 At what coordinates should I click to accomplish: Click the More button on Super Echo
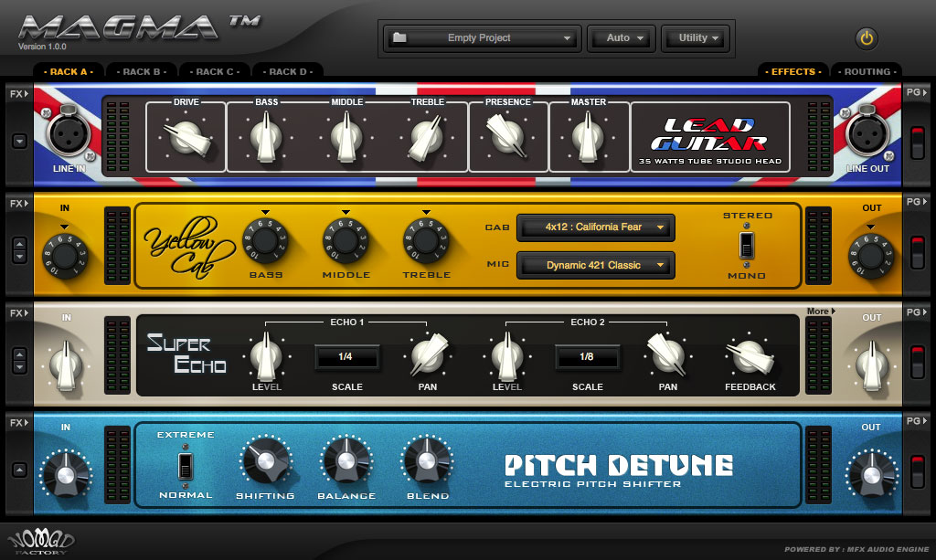coord(818,312)
